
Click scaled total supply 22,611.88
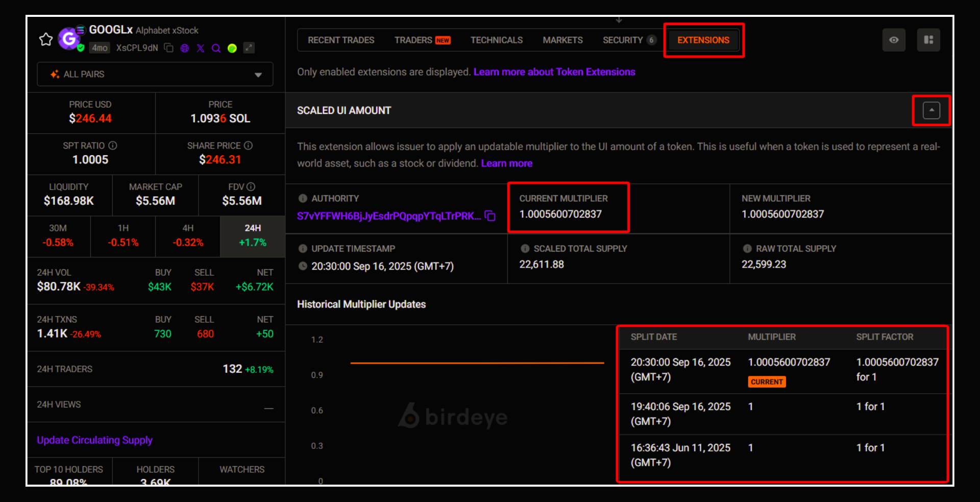[542, 265]
